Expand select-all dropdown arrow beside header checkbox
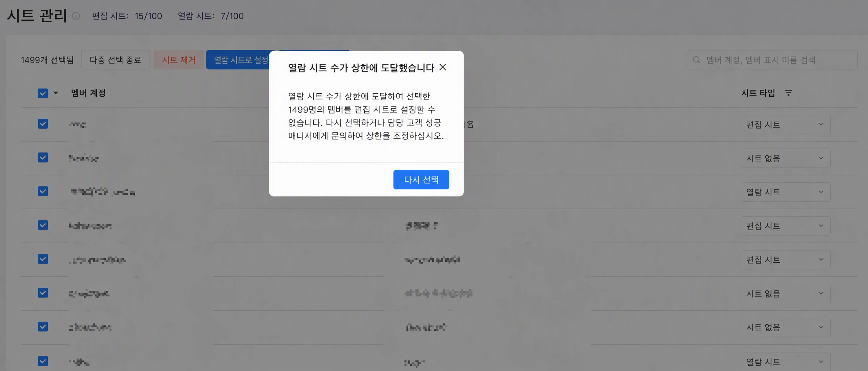Screen dimensions: 868x371 click(56, 93)
